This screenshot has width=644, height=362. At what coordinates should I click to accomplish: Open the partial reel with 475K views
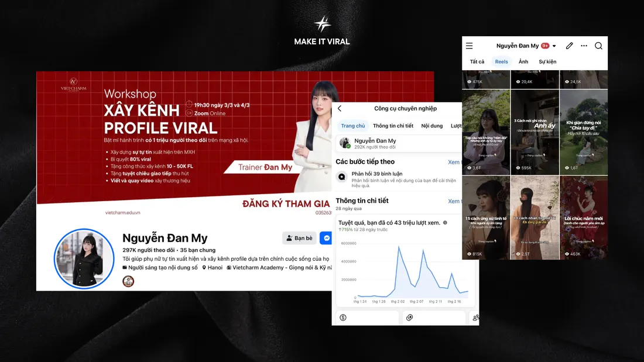click(486, 79)
